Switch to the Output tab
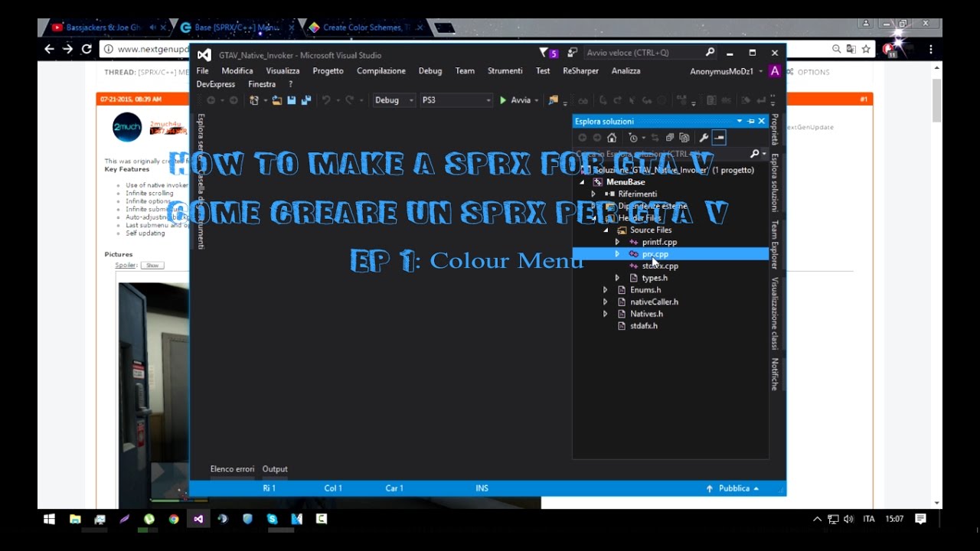Image resolution: width=980 pixels, height=551 pixels. [x=275, y=469]
